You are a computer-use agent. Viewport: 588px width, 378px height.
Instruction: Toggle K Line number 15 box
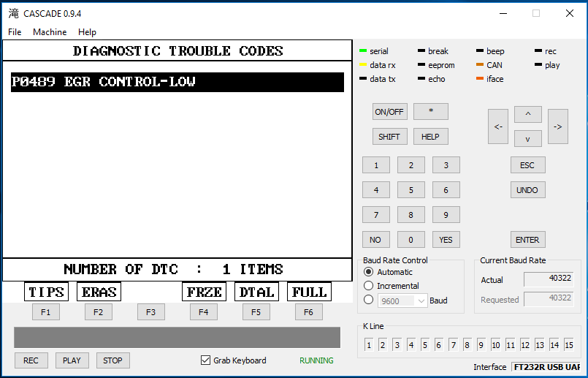(568, 344)
